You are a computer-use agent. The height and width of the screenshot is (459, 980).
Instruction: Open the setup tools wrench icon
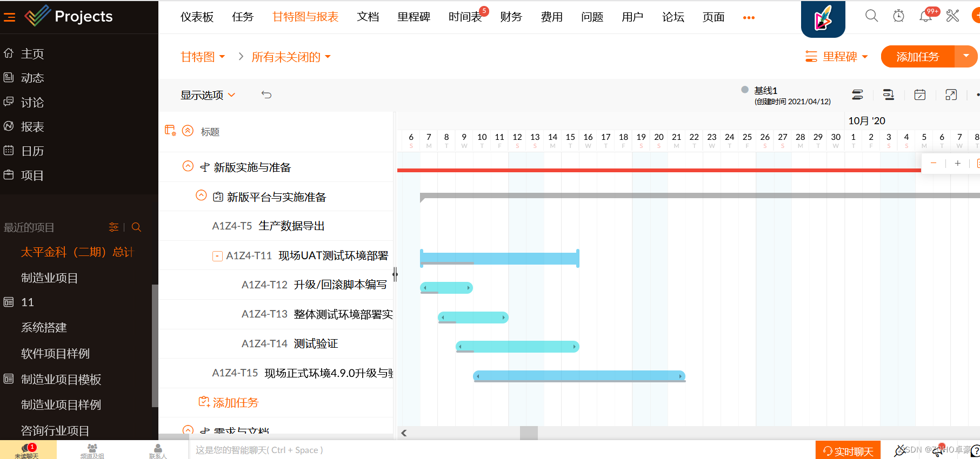952,16
